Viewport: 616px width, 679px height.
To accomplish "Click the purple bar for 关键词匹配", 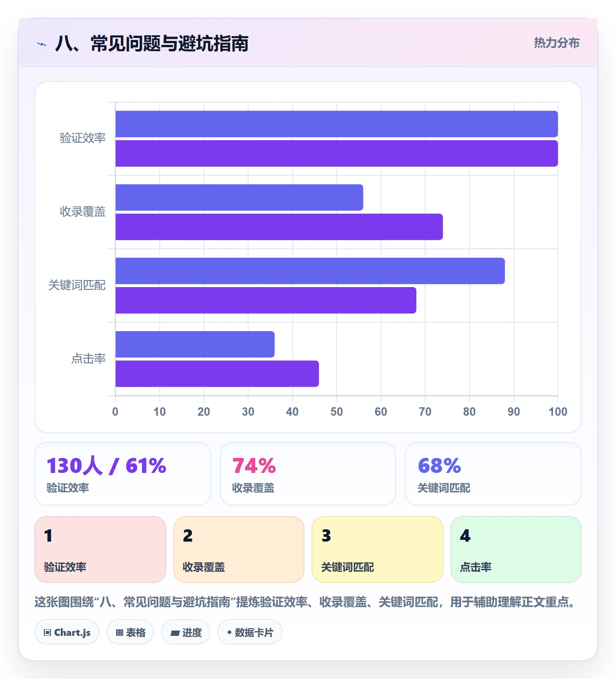I will pyautogui.click(x=266, y=300).
